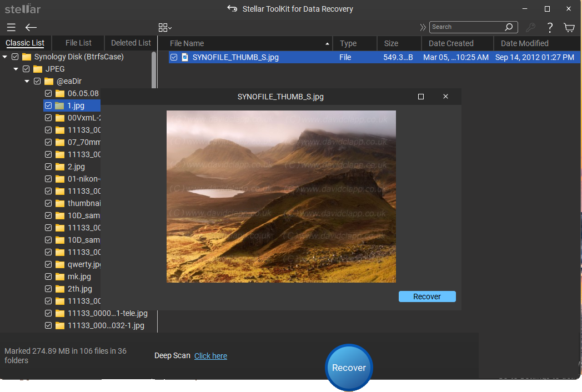This screenshot has height=392, width=582.
Task: Switch to the Deleted List tab
Action: point(131,43)
